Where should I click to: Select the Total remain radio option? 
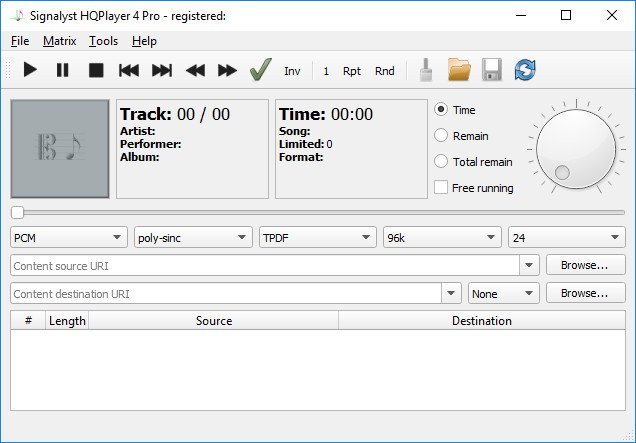coord(441,162)
